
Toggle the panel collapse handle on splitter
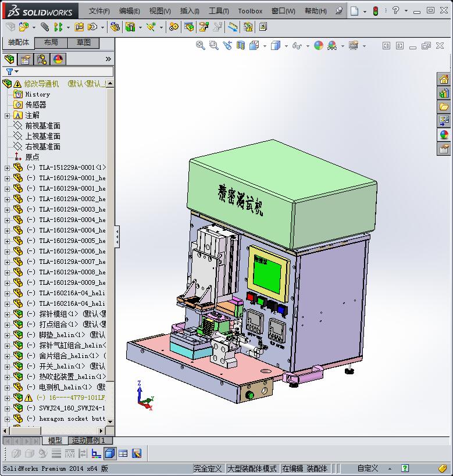[117, 237]
